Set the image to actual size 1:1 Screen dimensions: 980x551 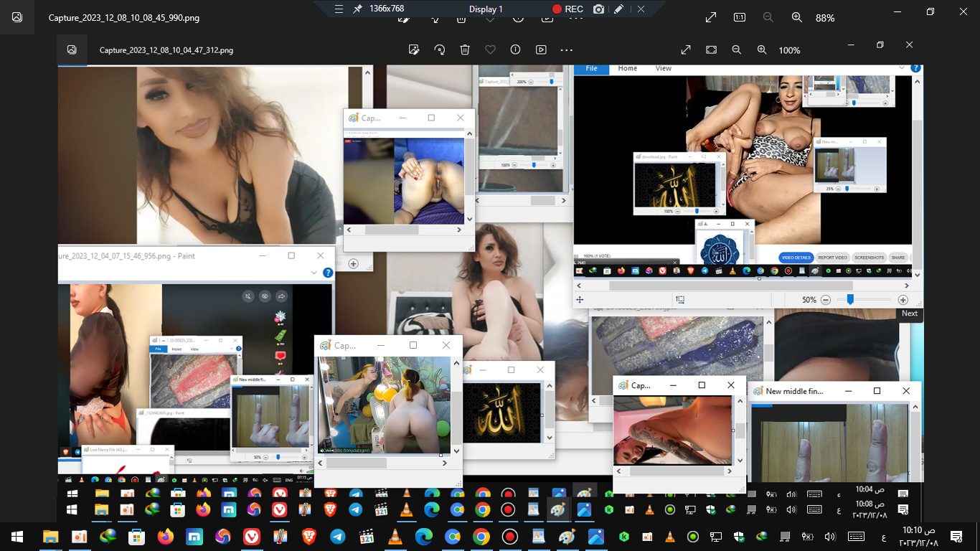pos(739,17)
